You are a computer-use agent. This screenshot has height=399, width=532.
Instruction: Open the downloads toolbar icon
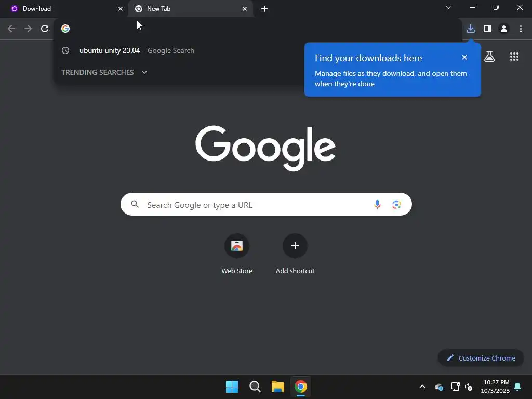coord(471,29)
